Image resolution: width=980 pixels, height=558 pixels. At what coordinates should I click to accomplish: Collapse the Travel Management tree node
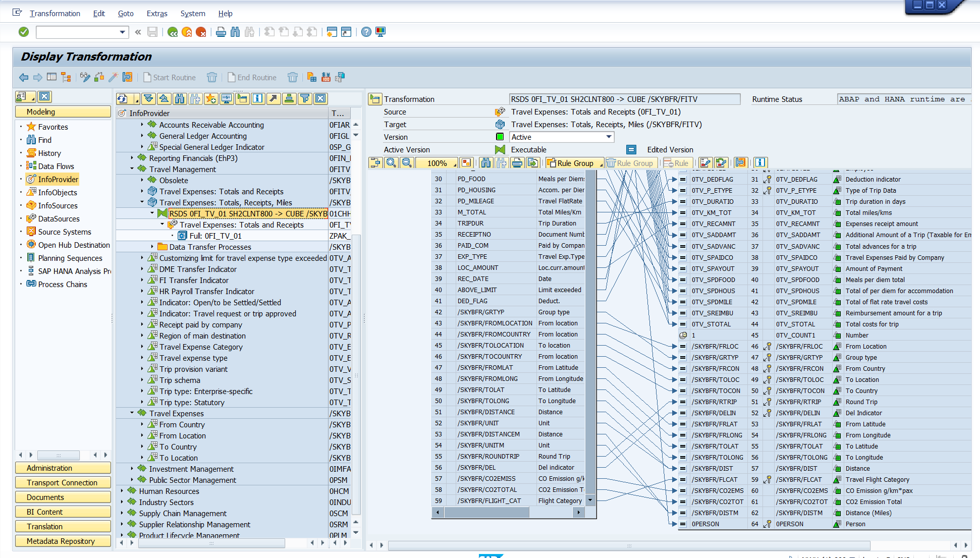pos(132,169)
